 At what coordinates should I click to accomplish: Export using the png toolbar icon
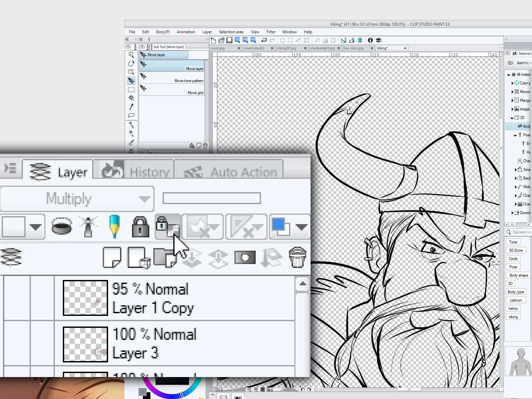(245, 40)
